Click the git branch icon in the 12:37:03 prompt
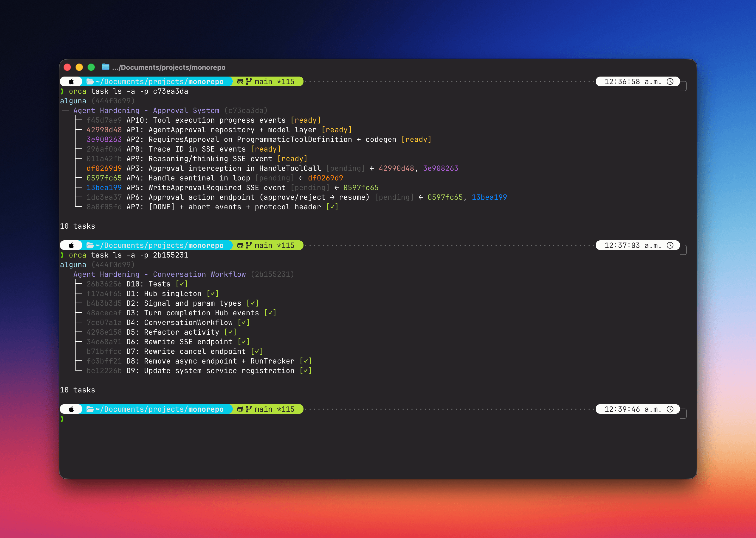This screenshot has height=538, width=756. click(249, 246)
